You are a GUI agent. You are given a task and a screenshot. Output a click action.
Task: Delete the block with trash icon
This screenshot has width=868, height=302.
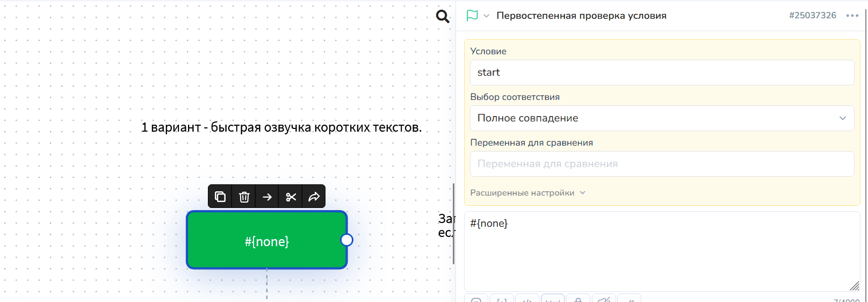coord(244,197)
